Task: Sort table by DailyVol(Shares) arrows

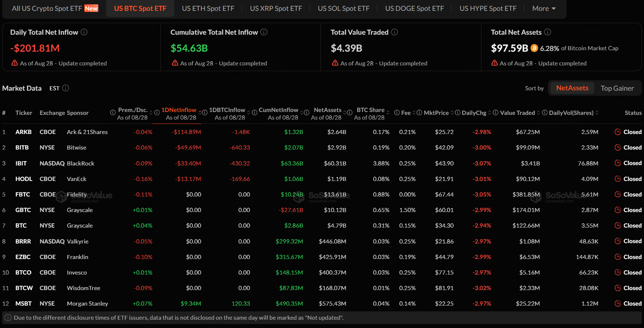Action: (597, 113)
